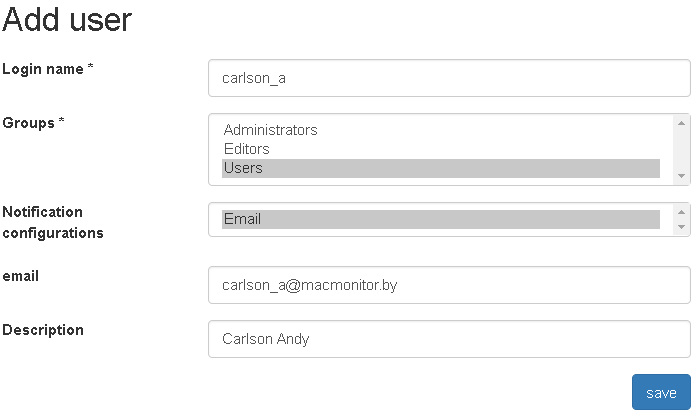Screen dimensions: 697x410
Task: Select Administrators in the Groups list
Action: pyautogui.click(x=270, y=130)
